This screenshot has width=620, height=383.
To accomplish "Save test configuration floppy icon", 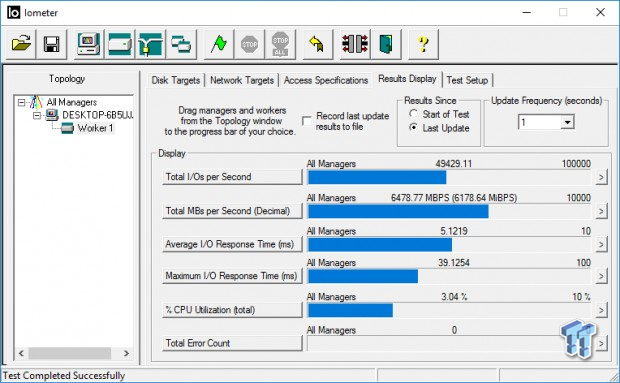I will pos(51,44).
